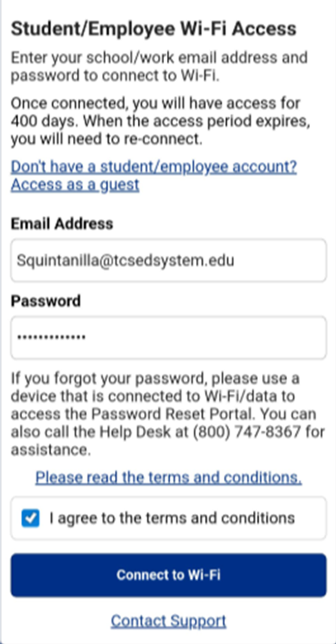
Task: Click the "I agree to the terms" label text
Action: tap(172, 518)
